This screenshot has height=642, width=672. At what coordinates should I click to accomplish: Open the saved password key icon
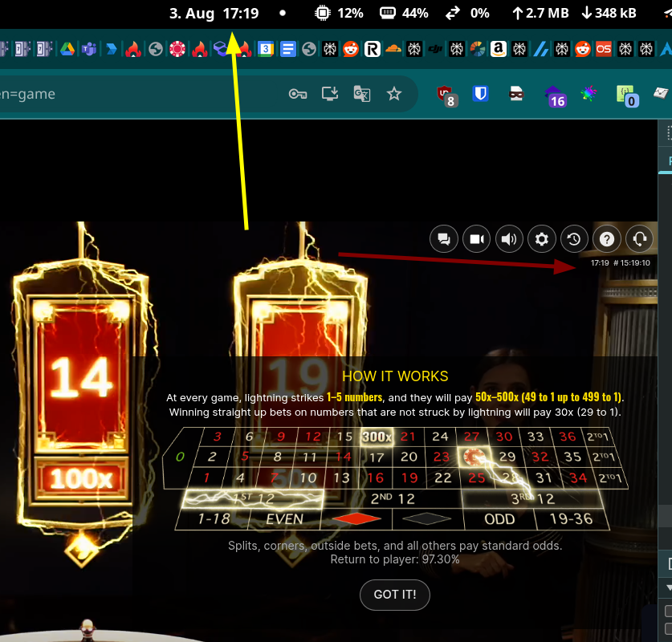click(298, 94)
